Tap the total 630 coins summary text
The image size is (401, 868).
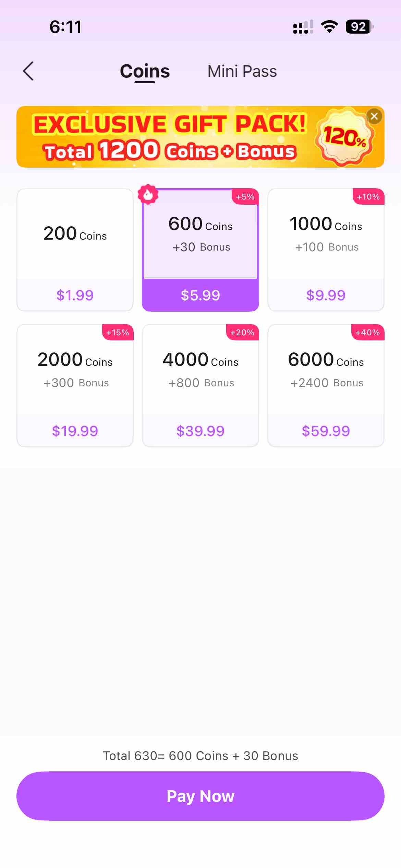pyautogui.click(x=200, y=756)
